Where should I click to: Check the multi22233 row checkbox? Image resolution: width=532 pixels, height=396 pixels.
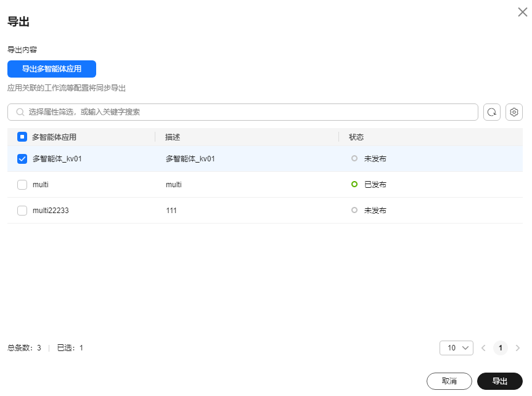coord(22,210)
